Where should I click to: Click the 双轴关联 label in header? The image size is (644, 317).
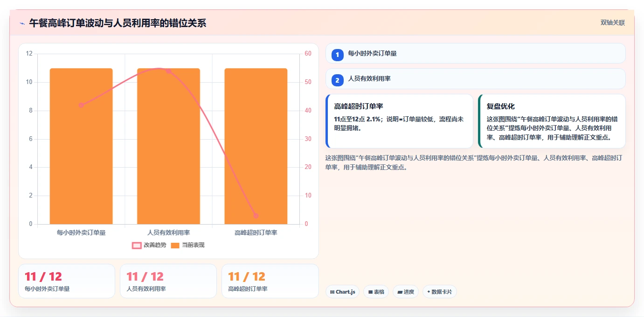(x=612, y=23)
